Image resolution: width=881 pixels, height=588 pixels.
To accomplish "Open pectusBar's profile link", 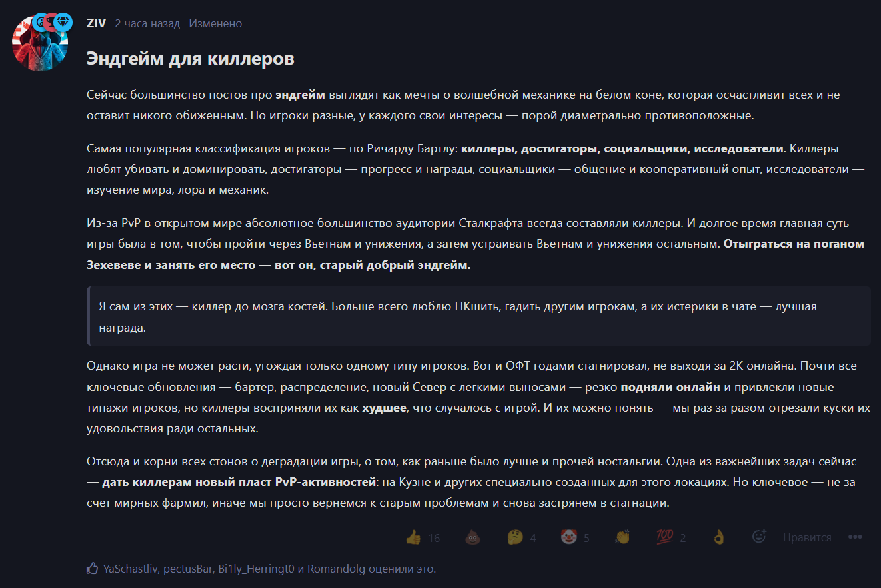I will point(188,569).
